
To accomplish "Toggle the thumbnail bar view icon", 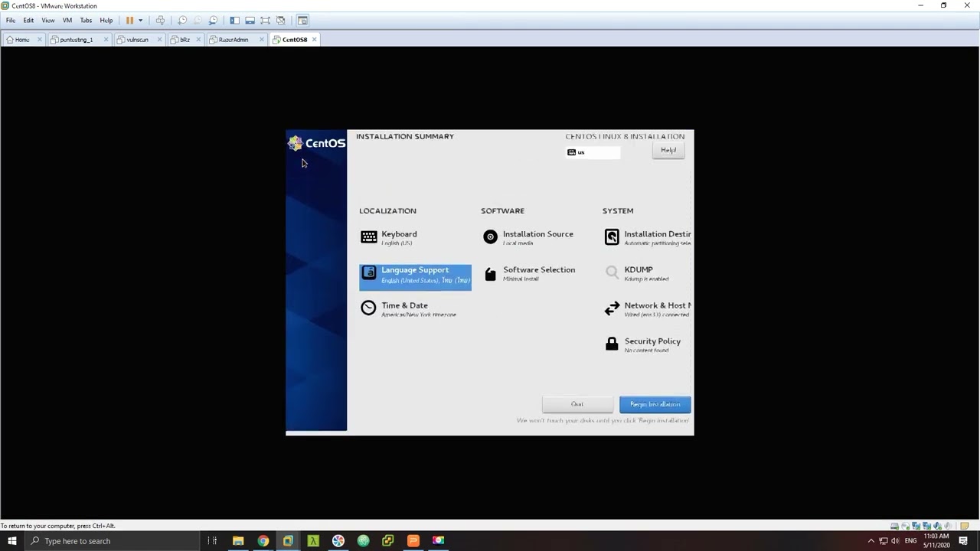I will click(250, 20).
